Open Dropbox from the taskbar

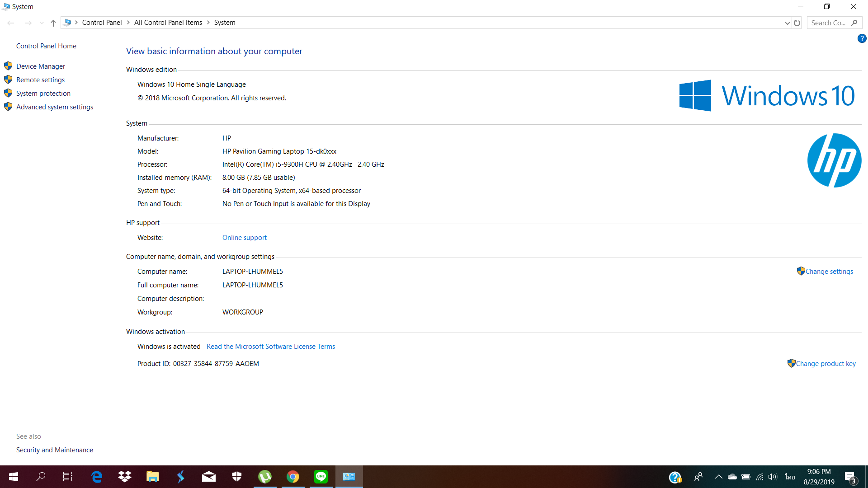point(125,477)
